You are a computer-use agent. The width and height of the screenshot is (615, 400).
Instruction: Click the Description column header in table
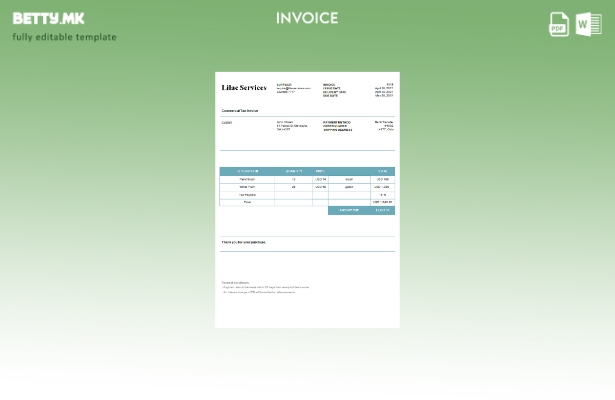(x=247, y=171)
